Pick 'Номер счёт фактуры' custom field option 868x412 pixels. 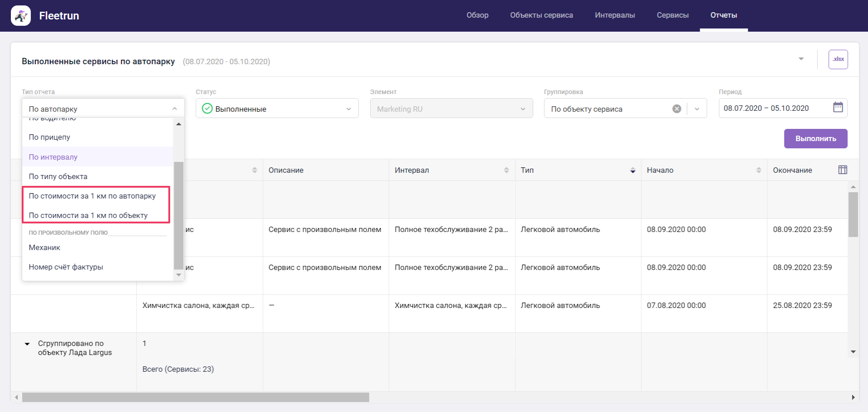point(66,267)
